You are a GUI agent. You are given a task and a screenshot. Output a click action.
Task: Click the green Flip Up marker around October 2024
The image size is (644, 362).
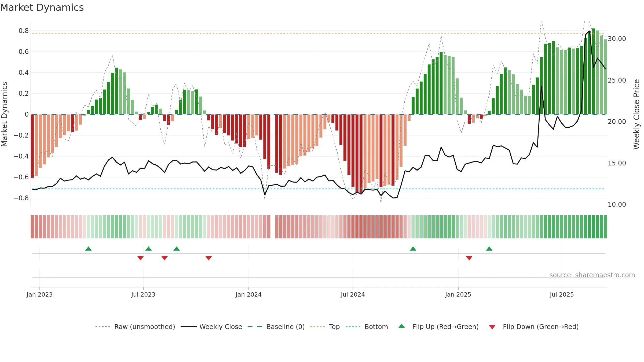coord(413,249)
